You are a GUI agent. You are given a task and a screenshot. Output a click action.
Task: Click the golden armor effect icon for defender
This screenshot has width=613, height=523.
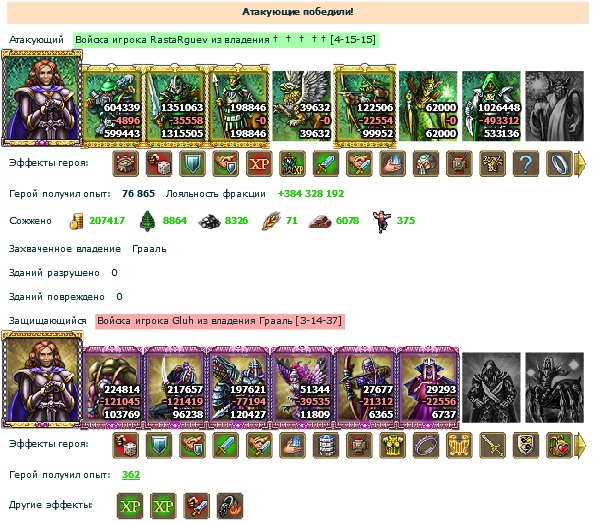coord(393,445)
